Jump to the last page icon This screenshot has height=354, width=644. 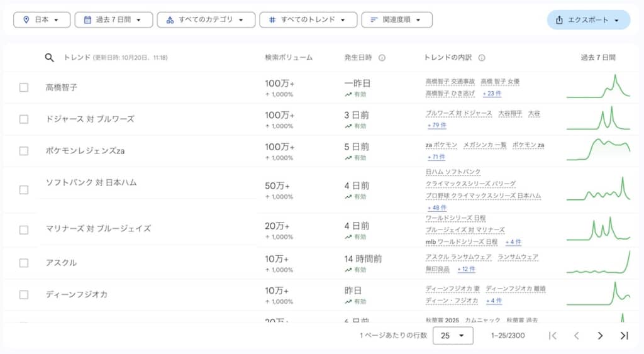tap(624, 336)
